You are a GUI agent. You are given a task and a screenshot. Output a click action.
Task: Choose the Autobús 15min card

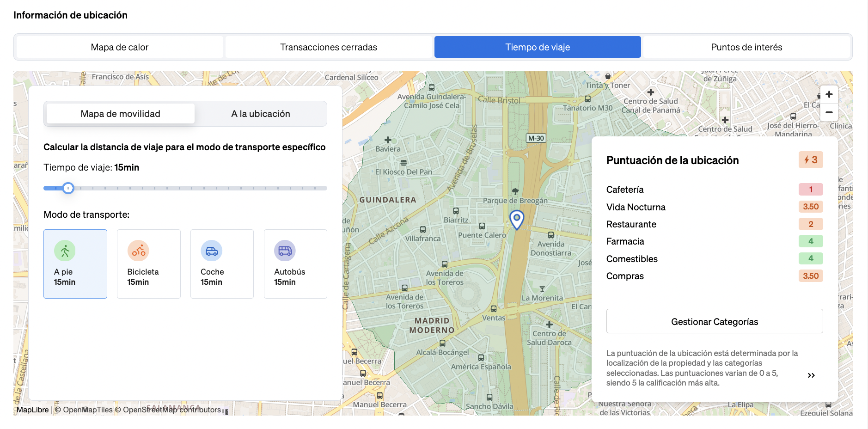coord(295,264)
